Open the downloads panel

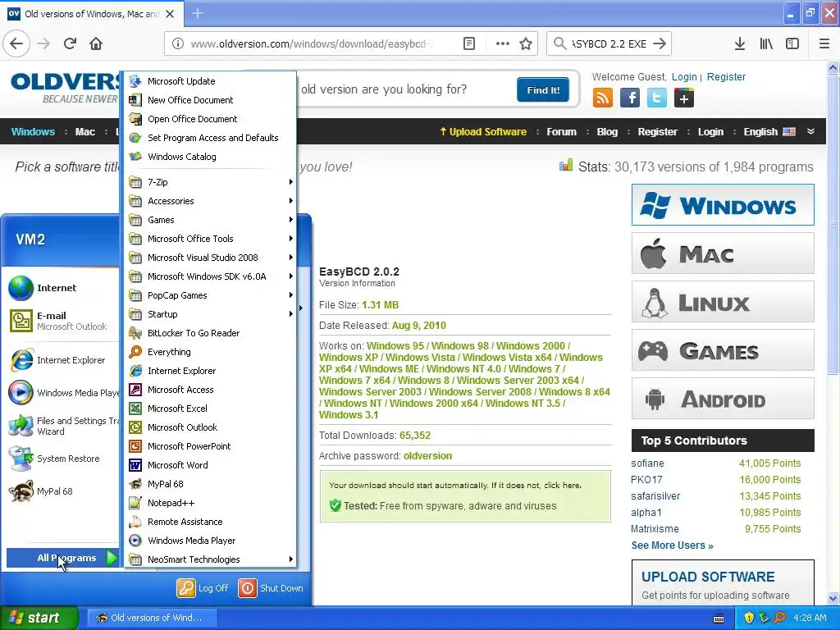tap(740, 43)
